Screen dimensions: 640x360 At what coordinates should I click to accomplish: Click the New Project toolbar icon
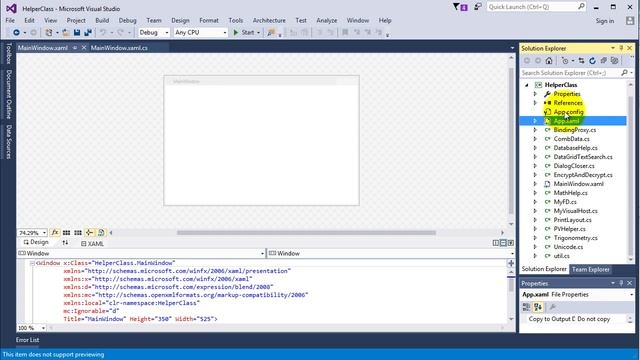[49, 32]
